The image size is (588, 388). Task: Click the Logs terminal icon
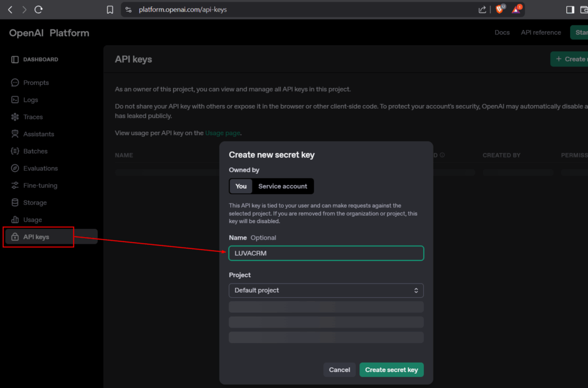[15, 100]
